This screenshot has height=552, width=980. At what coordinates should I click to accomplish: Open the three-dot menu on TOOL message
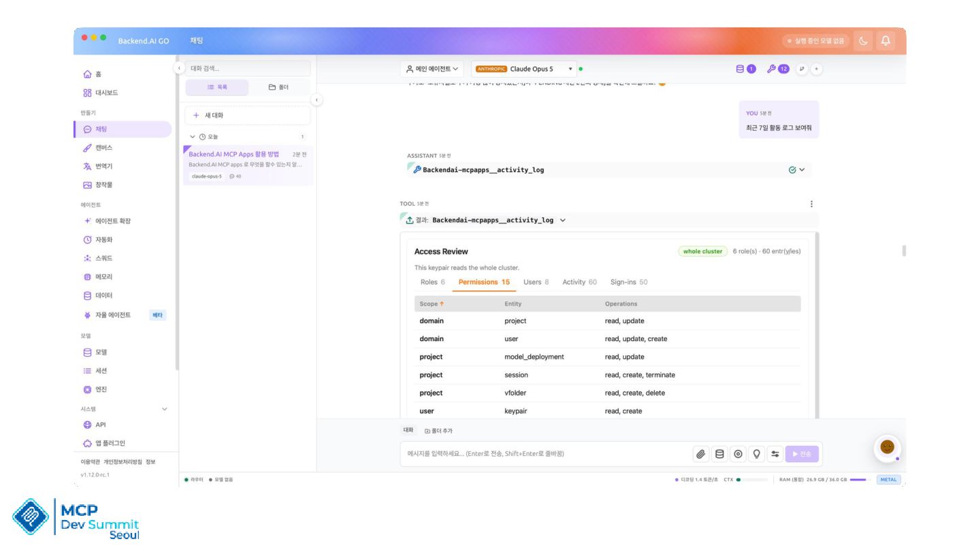pyautogui.click(x=811, y=204)
